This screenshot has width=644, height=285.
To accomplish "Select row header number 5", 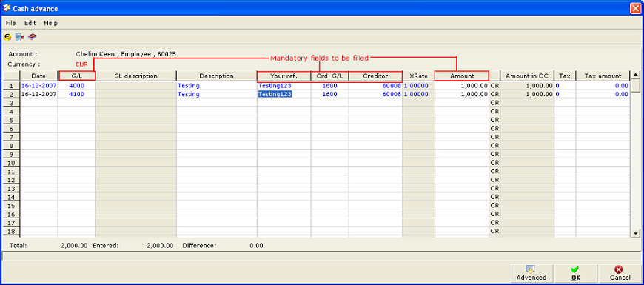I will [x=12, y=121].
